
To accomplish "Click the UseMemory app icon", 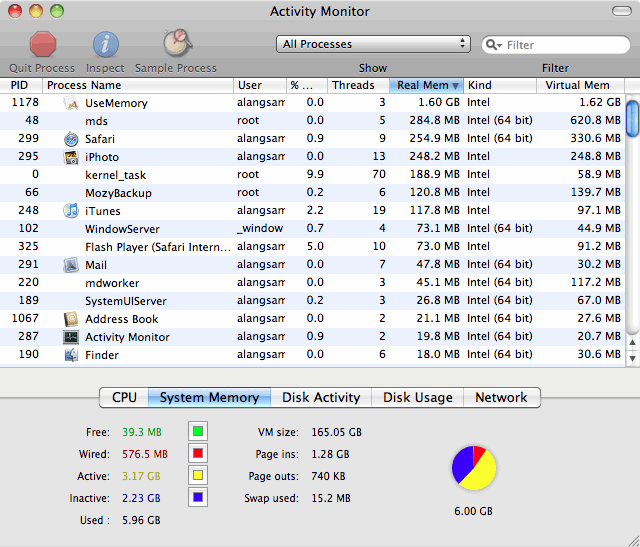I will click(71, 103).
